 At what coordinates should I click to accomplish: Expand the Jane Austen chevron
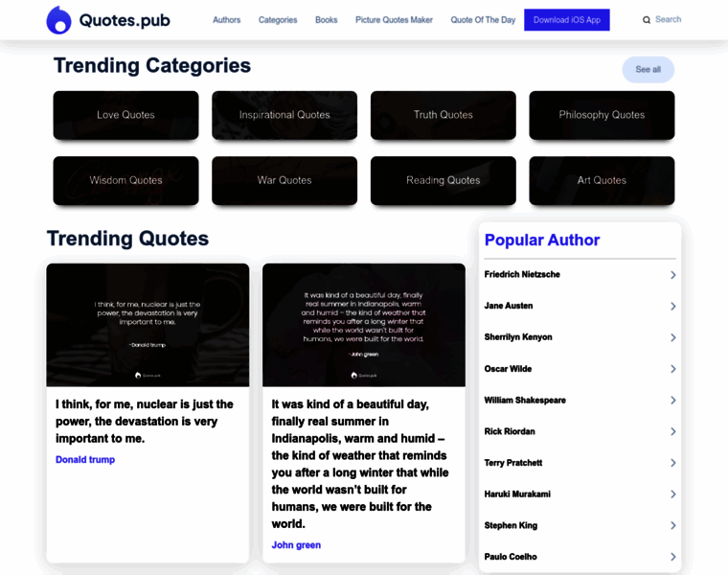point(673,307)
